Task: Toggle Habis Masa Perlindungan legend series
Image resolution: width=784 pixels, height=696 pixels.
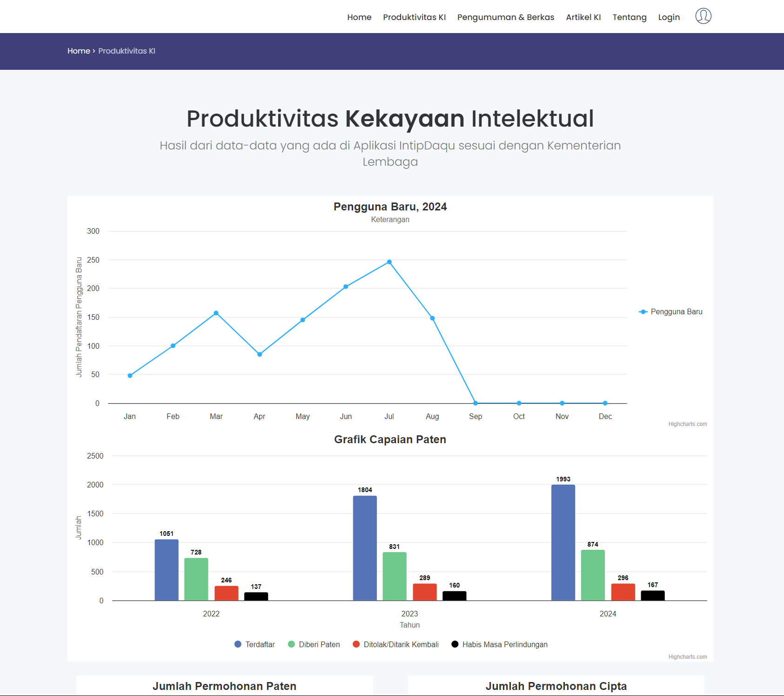Action: pos(500,644)
